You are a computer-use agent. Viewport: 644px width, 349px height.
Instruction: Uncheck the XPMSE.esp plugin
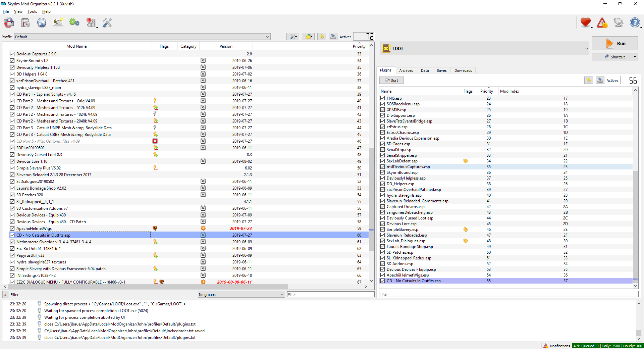click(x=383, y=110)
